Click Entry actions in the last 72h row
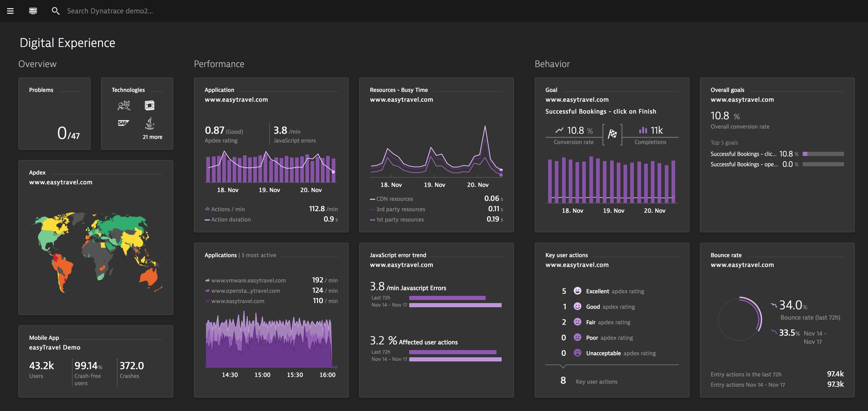The height and width of the screenshot is (411, 868). point(777,374)
